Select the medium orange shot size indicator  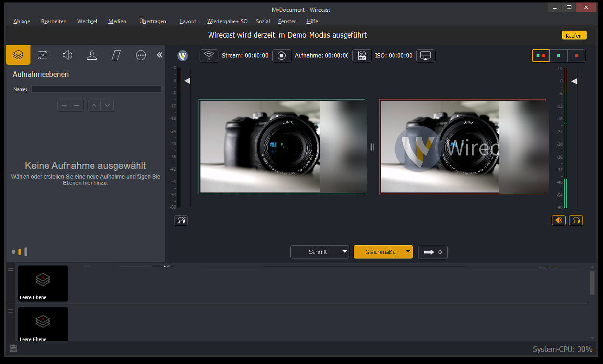[20, 252]
